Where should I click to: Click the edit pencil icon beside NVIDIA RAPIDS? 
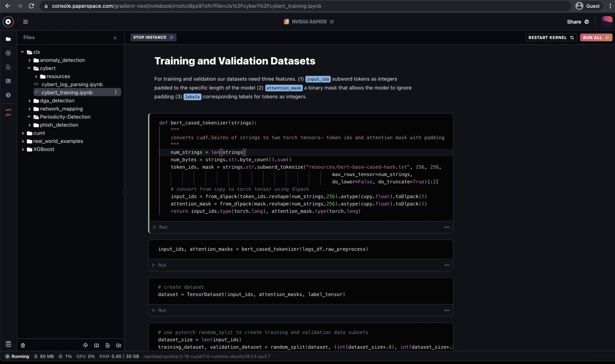[x=332, y=22]
